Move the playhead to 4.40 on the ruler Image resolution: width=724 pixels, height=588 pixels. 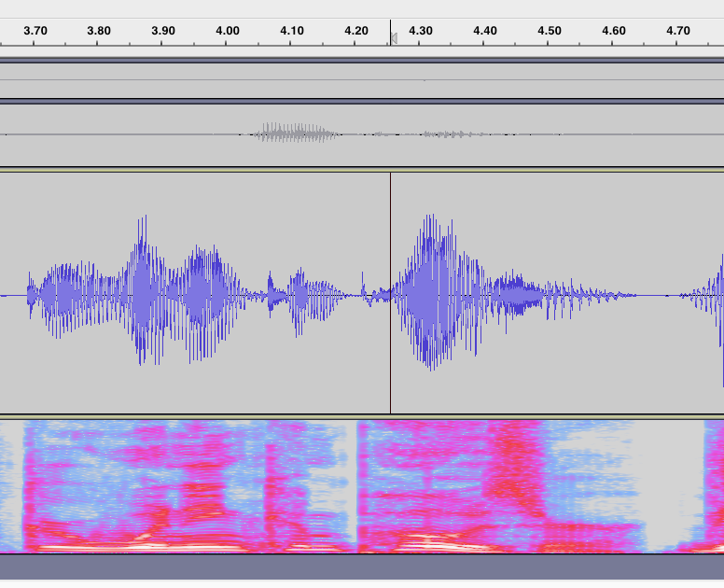click(485, 31)
